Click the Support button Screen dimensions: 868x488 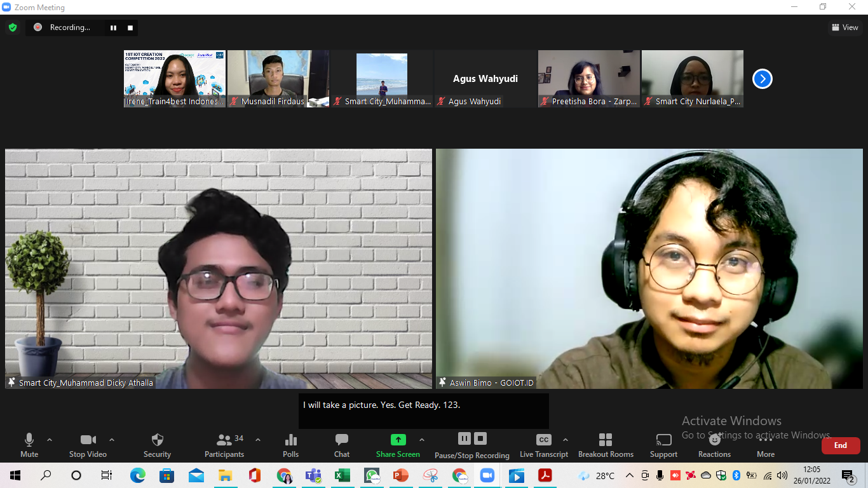tap(663, 445)
